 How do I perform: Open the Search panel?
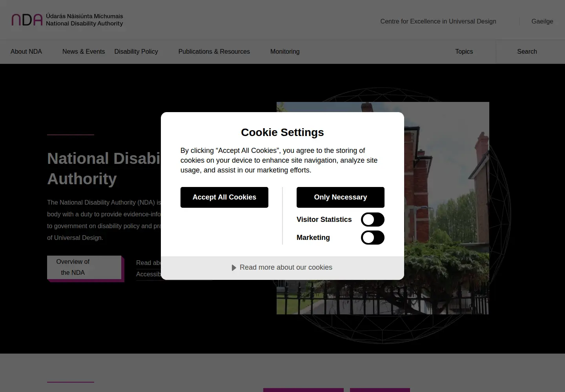click(x=527, y=51)
